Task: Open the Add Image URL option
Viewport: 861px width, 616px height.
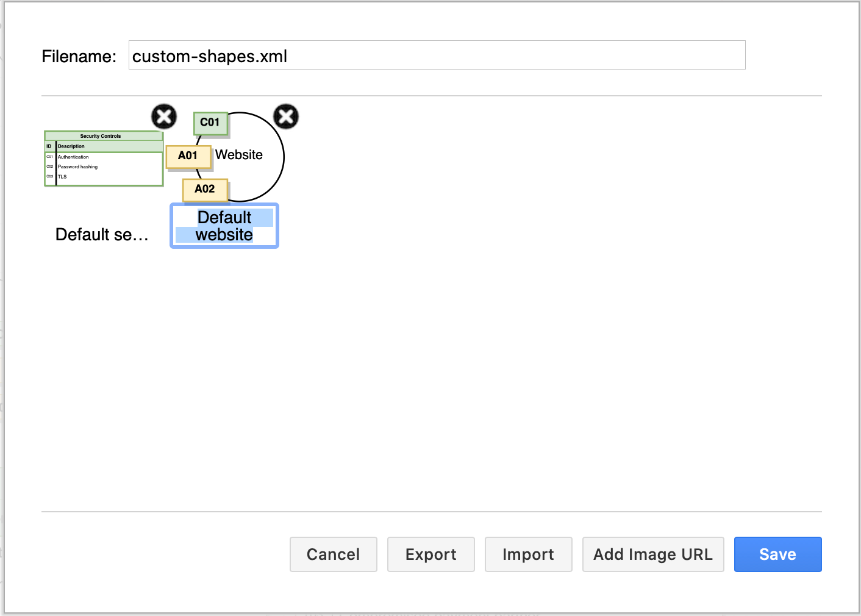Action: point(652,554)
